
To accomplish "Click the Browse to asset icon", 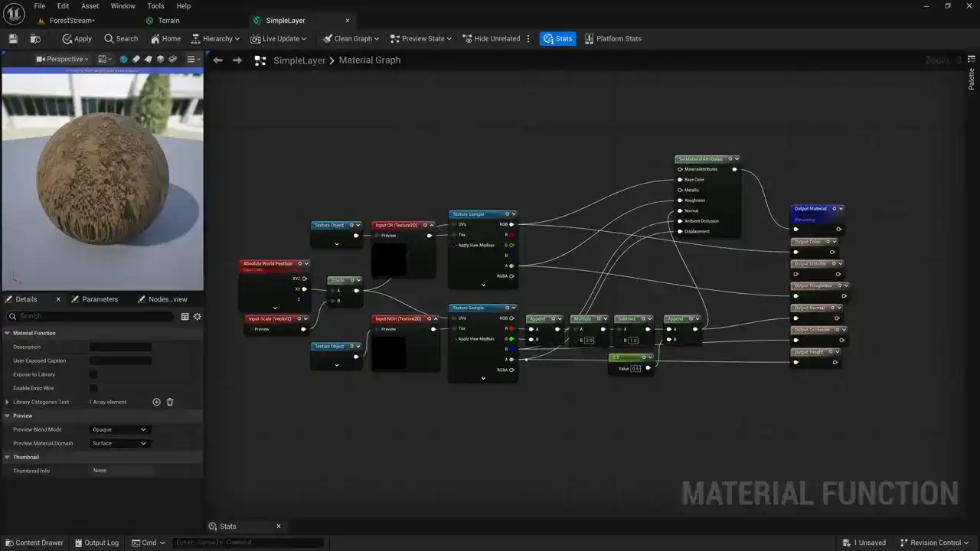I will [35, 39].
